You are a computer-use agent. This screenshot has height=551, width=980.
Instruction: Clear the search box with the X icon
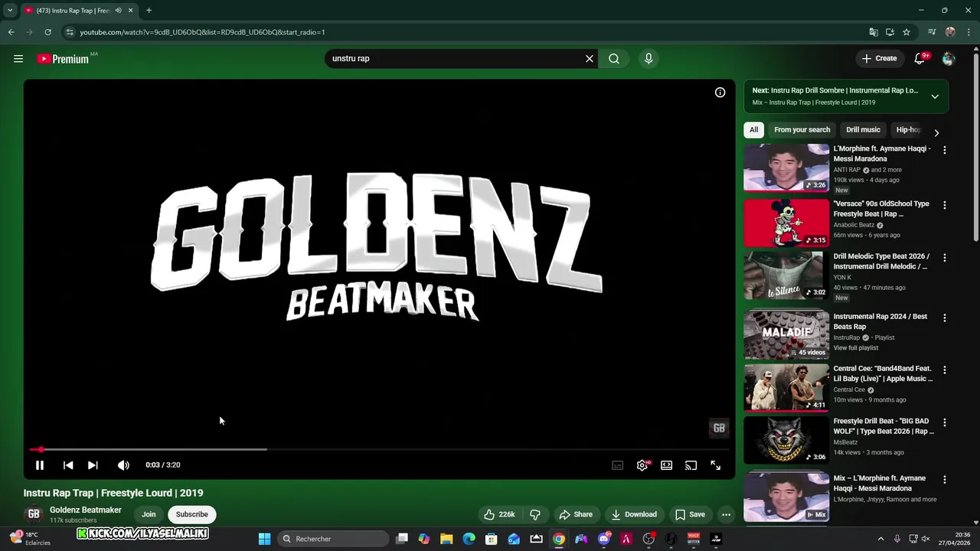click(590, 58)
